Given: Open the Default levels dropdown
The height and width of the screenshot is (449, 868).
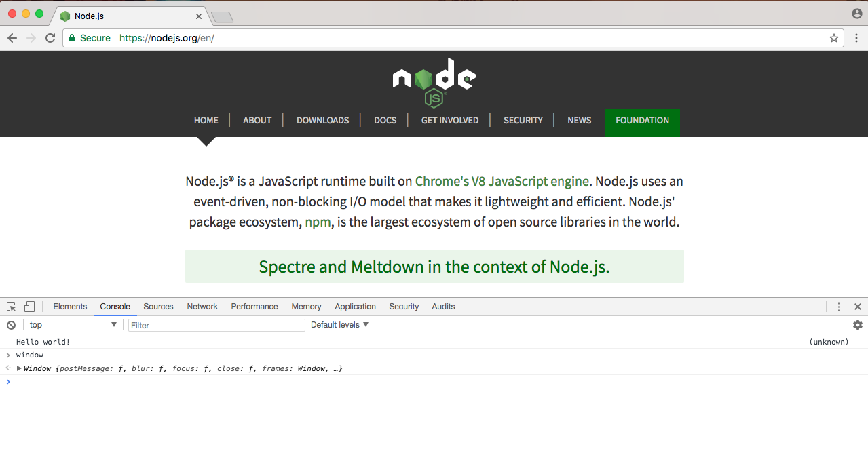Looking at the screenshot, I should [339, 325].
